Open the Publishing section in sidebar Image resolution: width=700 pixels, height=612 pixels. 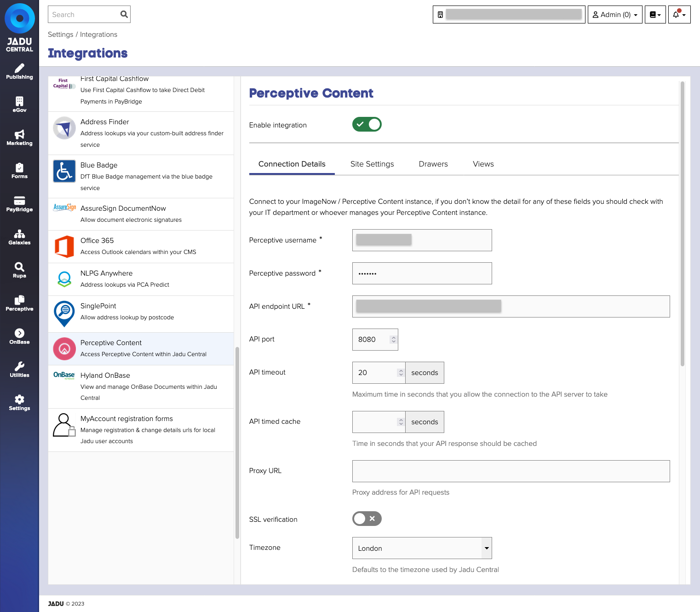[19, 71]
